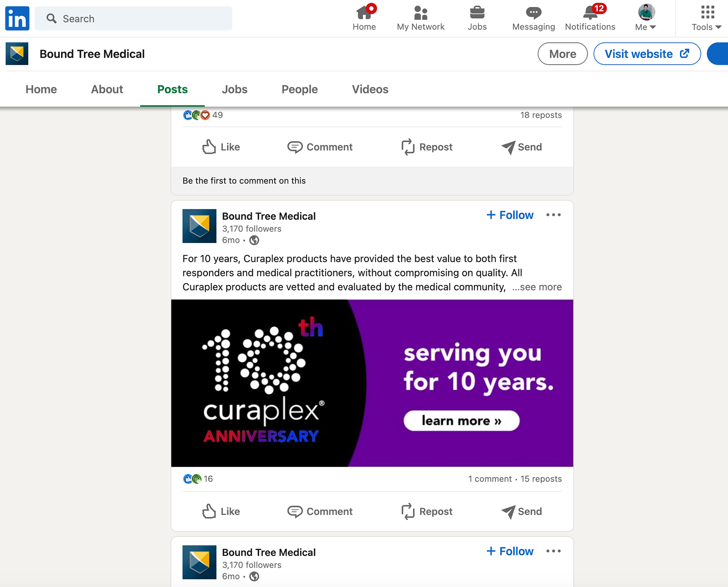Like the Curaplex anniversary post
Image resolution: width=728 pixels, height=587 pixels.
click(221, 512)
